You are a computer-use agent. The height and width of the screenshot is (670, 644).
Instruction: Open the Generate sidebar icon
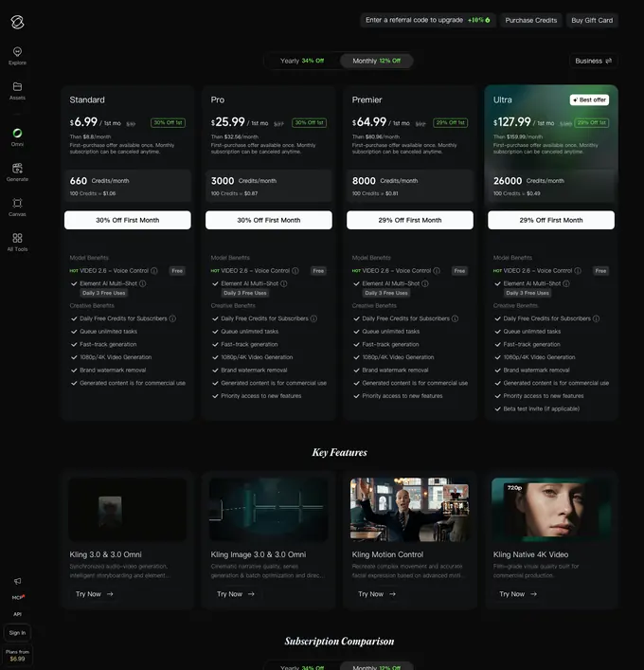click(17, 168)
